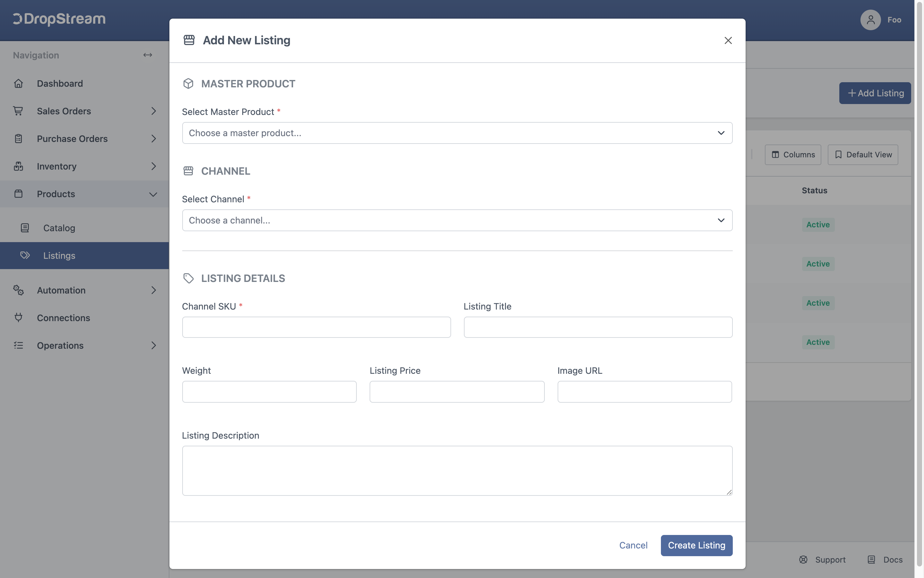Open the Support link
Image resolution: width=924 pixels, height=578 pixels.
pos(822,560)
